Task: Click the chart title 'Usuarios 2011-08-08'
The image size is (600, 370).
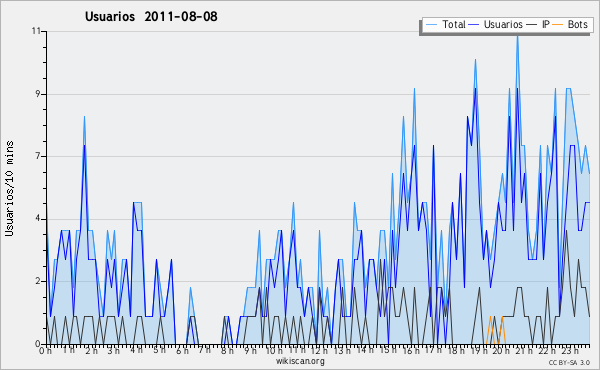Action: click(x=151, y=16)
